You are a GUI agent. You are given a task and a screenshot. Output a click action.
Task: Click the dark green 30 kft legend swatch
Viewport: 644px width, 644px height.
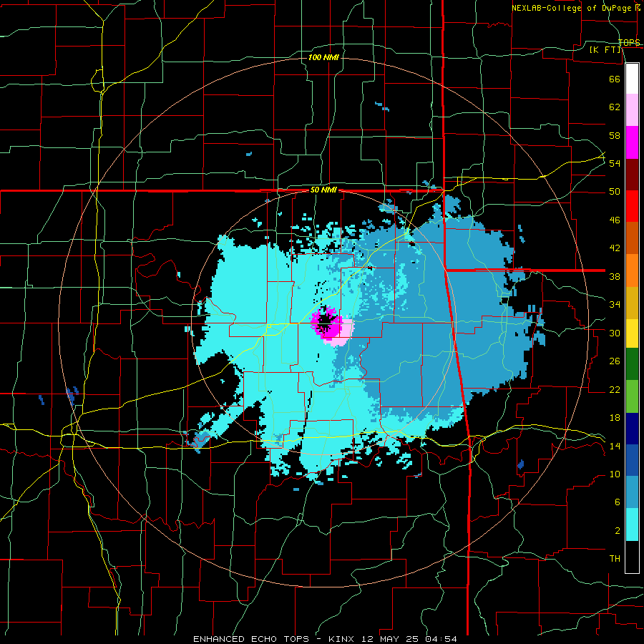[x=632, y=364]
